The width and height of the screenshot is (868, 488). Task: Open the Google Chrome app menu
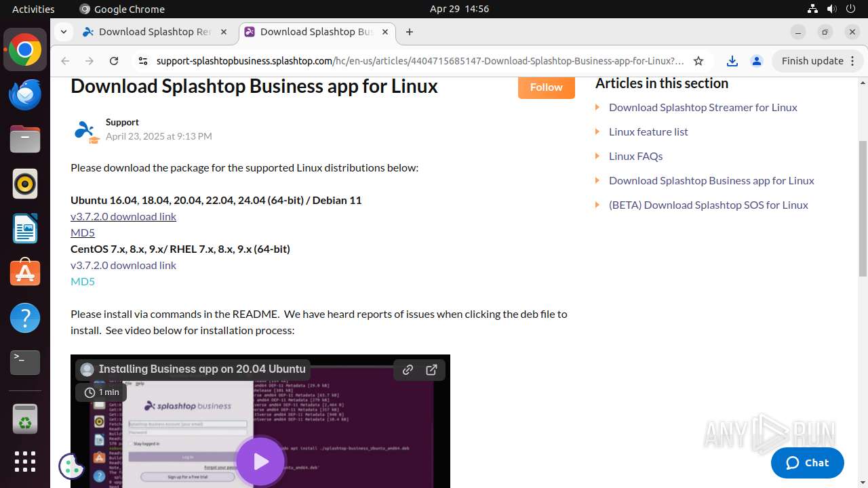[x=122, y=9]
